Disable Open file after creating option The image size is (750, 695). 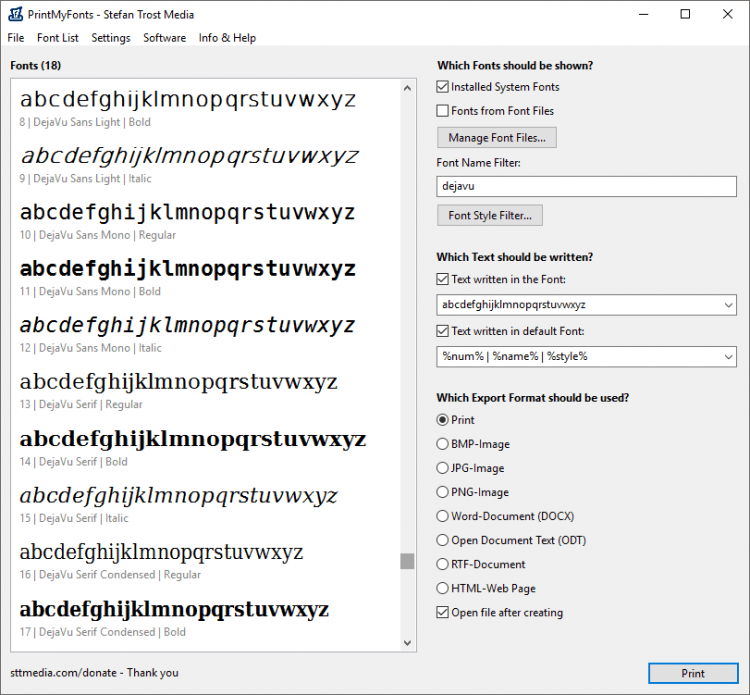coord(444,612)
